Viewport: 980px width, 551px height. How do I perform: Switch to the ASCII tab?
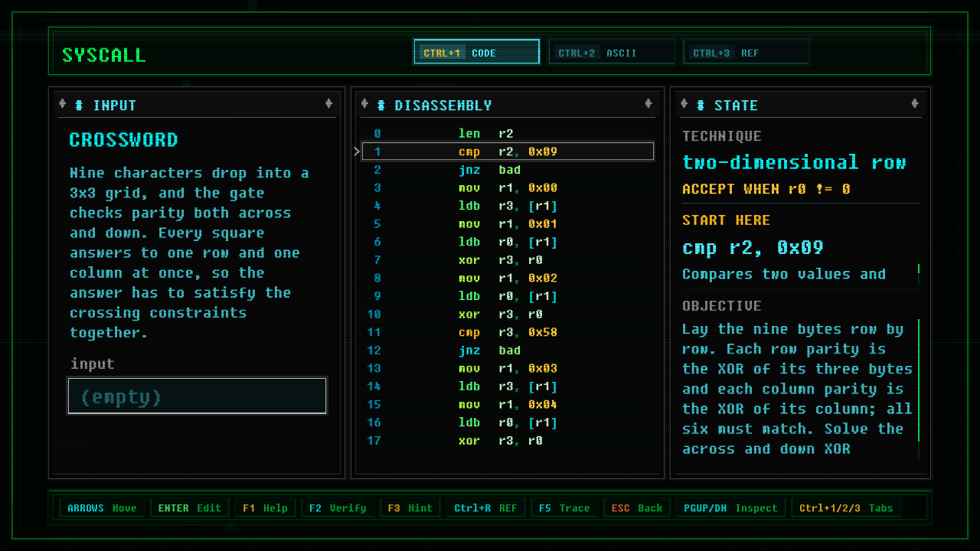coord(611,52)
